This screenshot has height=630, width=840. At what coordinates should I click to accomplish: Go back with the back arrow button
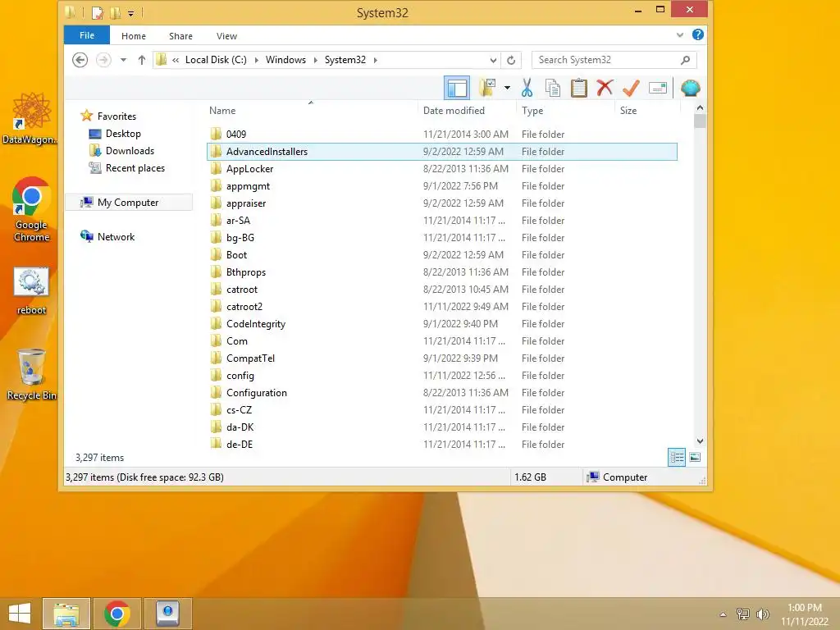coord(80,60)
